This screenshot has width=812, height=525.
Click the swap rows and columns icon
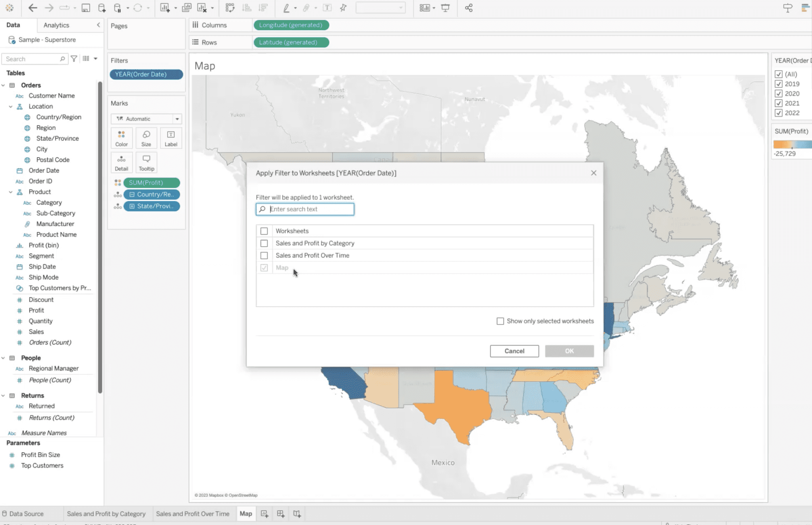click(230, 8)
